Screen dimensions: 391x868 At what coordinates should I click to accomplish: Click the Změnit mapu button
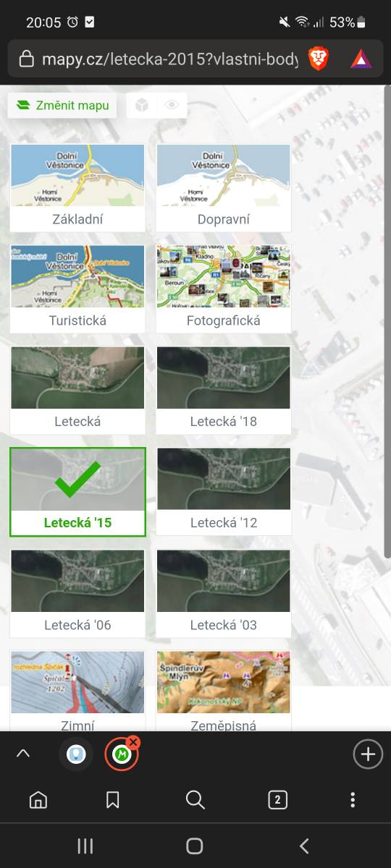[x=62, y=106]
